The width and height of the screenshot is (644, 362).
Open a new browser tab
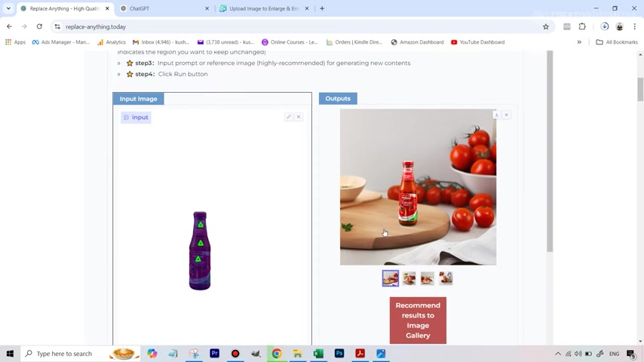[x=322, y=8]
